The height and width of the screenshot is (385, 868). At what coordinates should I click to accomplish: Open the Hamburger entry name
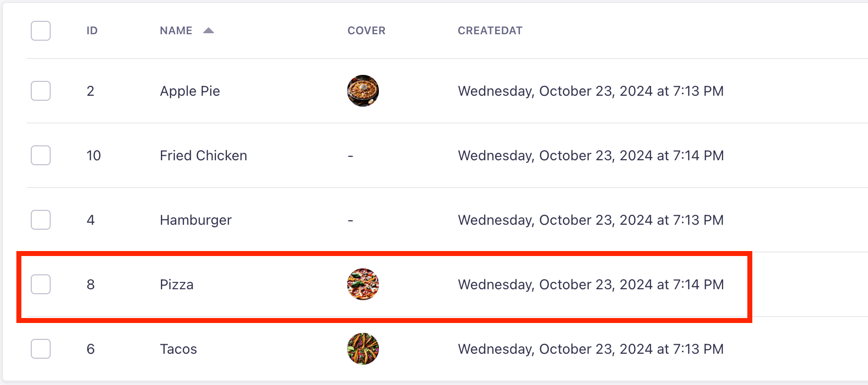[x=196, y=220]
